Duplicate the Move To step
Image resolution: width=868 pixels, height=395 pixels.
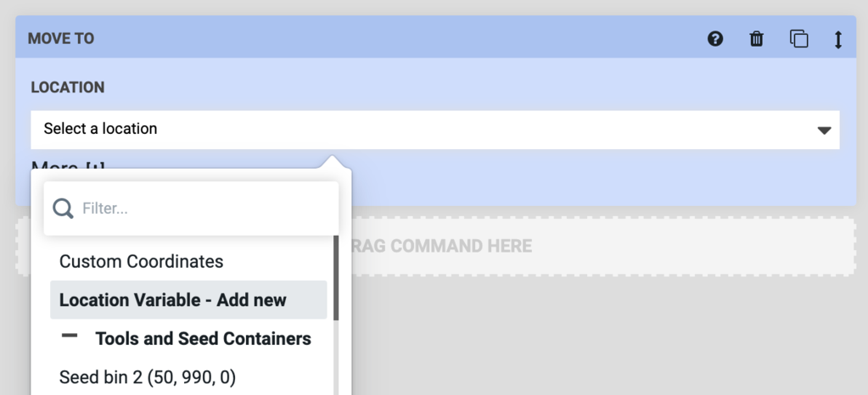click(798, 39)
